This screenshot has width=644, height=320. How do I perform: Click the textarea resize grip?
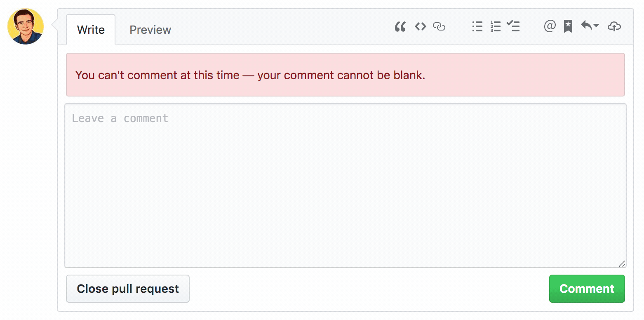click(x=623, y=264)
